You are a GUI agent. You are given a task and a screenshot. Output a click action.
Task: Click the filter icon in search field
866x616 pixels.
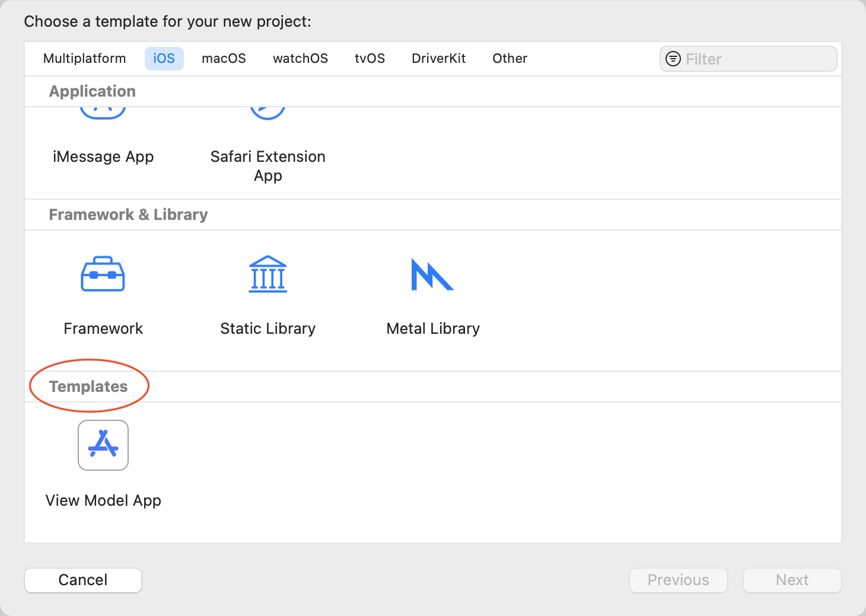673,59
